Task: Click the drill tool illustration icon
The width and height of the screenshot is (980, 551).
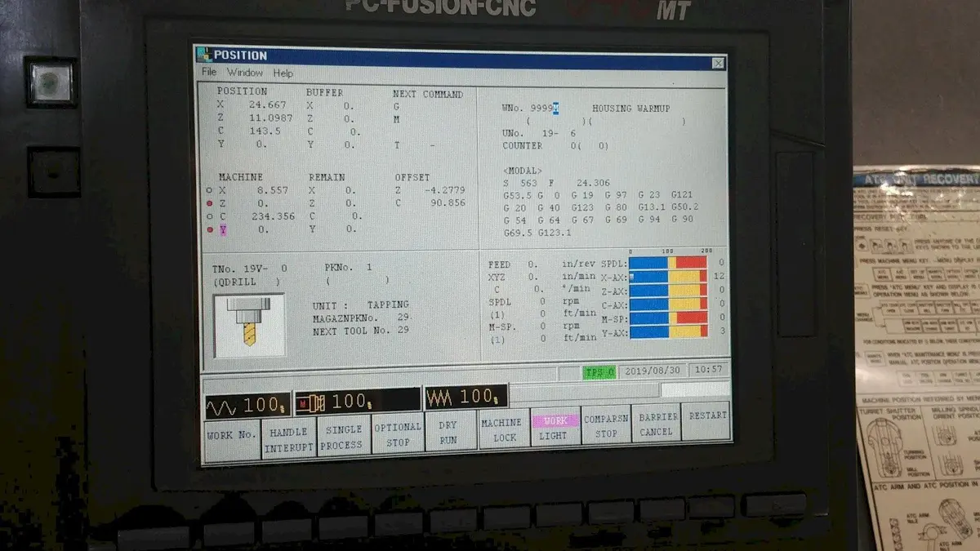Action: pos(249,326)
